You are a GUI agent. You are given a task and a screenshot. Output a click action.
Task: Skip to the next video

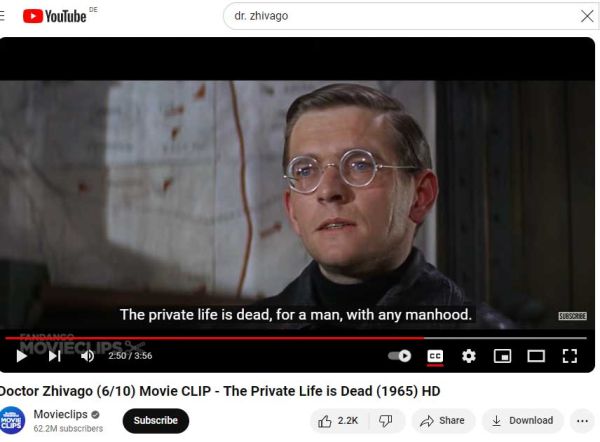click(x=55, y=356)
